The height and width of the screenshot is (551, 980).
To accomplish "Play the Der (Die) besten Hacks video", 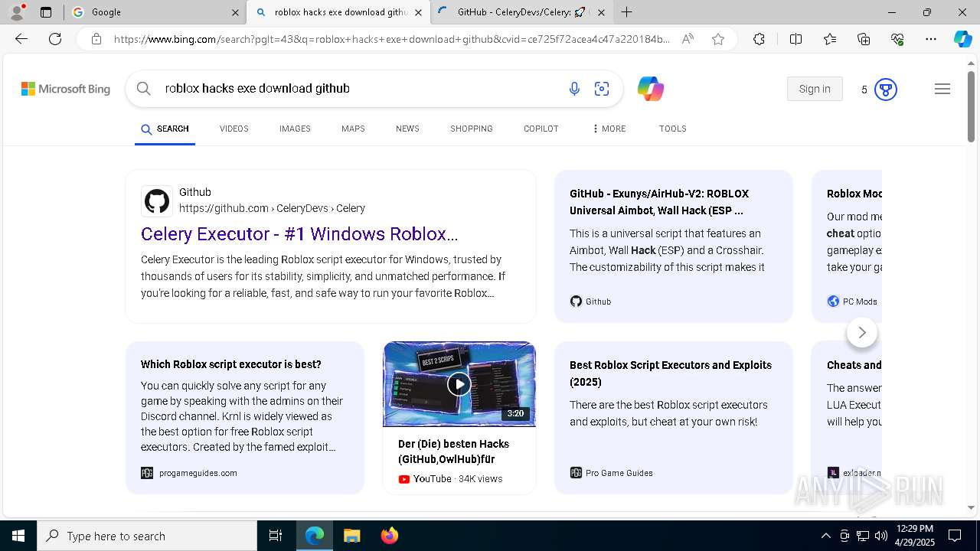I will (x=459, y=384).
